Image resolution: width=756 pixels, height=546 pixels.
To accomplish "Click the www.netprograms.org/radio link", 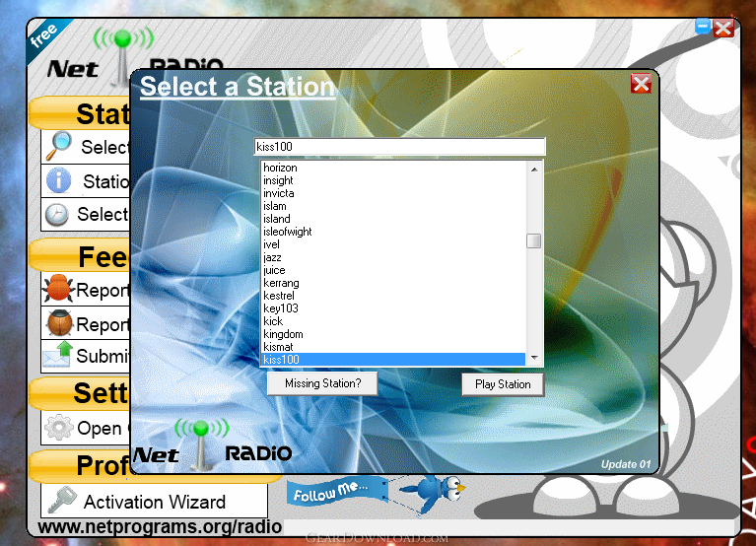I will [x=160, y=526].
